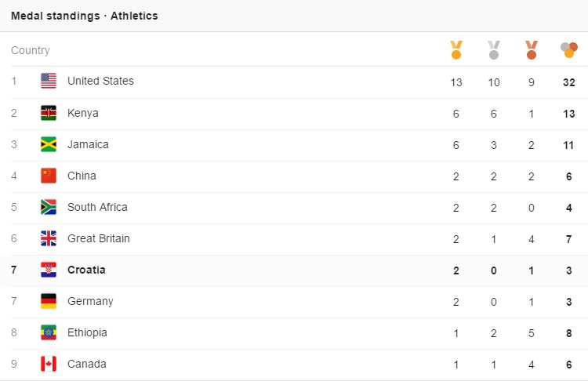Click the Germany flag icon

[49, 301]
